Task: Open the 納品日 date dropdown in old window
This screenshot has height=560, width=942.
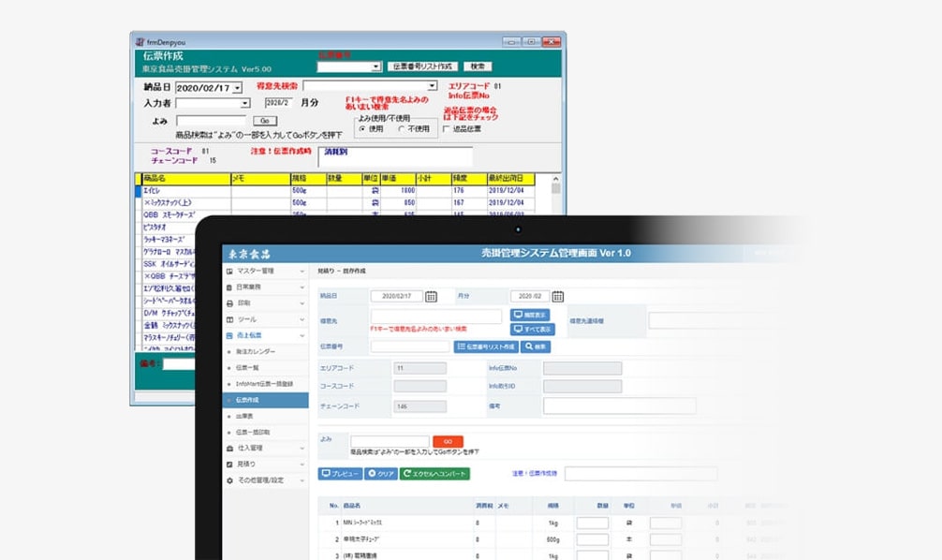Action: (x=237, y=87)
